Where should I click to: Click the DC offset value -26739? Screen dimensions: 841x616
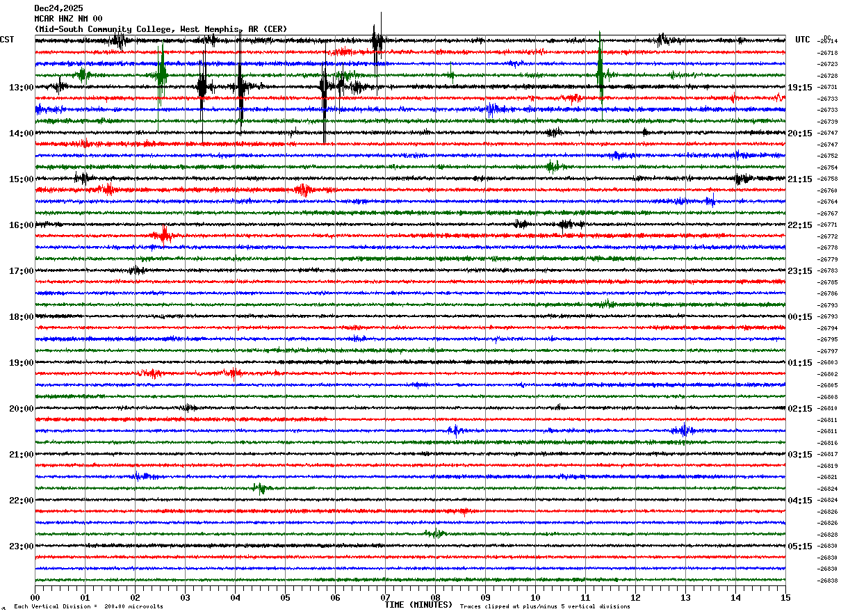pyautogui.click(x=828, y=122)
